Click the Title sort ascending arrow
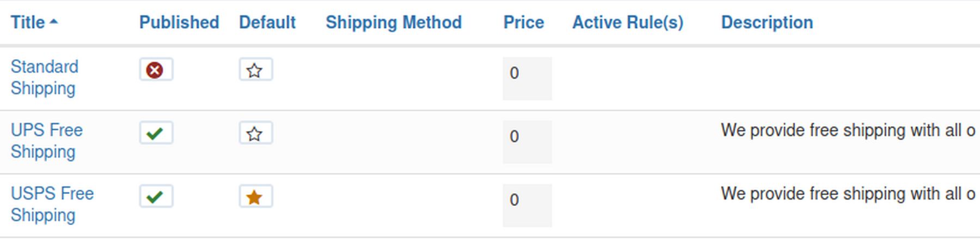The height and width of the screenshot is (243, 980). tap(53, 22)
